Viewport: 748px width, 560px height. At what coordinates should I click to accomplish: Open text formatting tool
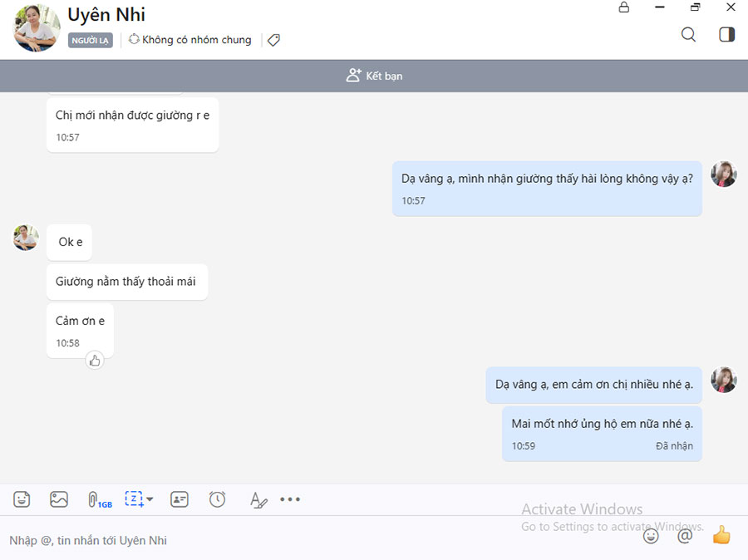pos(258,500)
